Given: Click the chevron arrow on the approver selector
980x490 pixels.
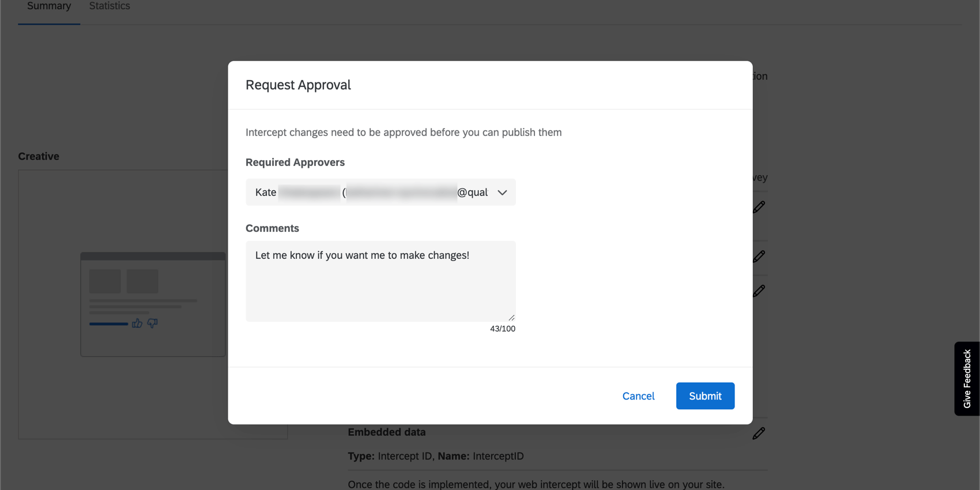Looking at the screenshot, I should pos(502,193).
